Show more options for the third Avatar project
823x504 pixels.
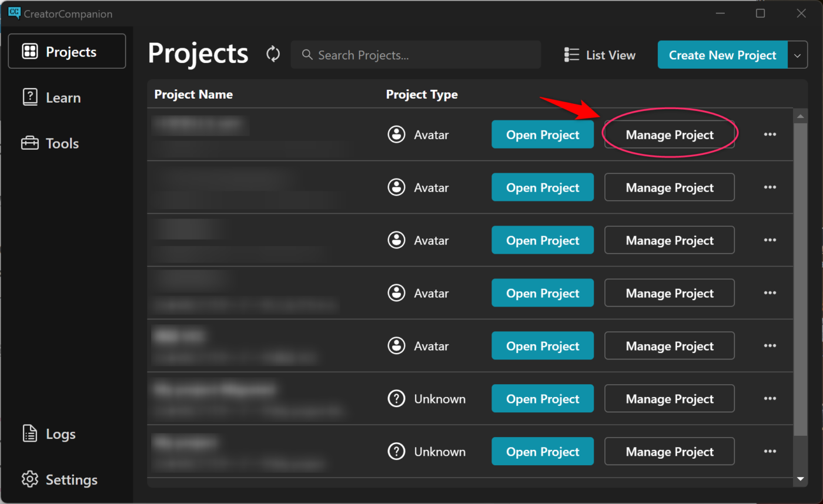(770, 240)
